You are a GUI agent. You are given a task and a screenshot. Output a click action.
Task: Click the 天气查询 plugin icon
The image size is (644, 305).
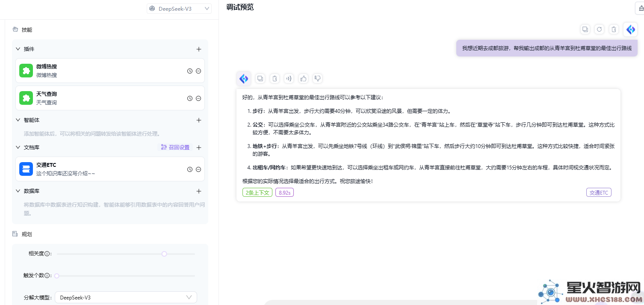click(x=26, y=98)
